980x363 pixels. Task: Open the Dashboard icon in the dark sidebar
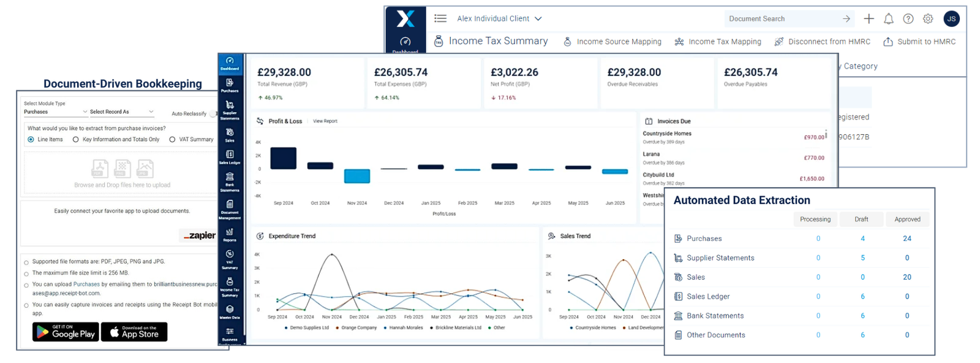point(230,64)
